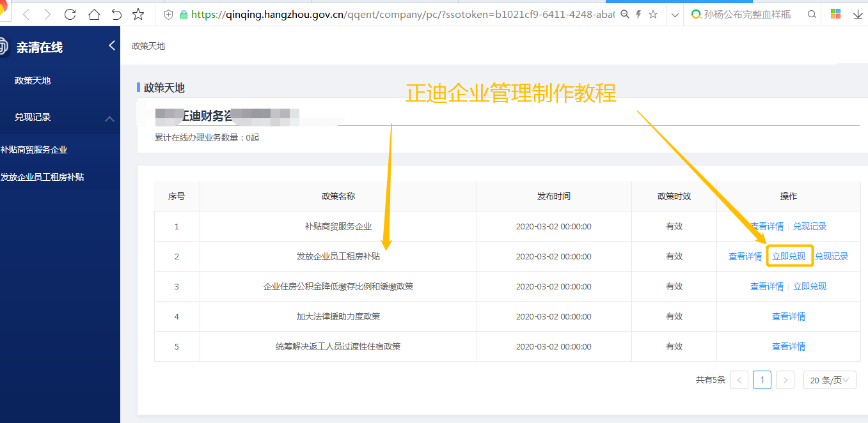Open the browser downloads arrow icon
This screenshot has width=868, height=423.
[x=857, y=14]
